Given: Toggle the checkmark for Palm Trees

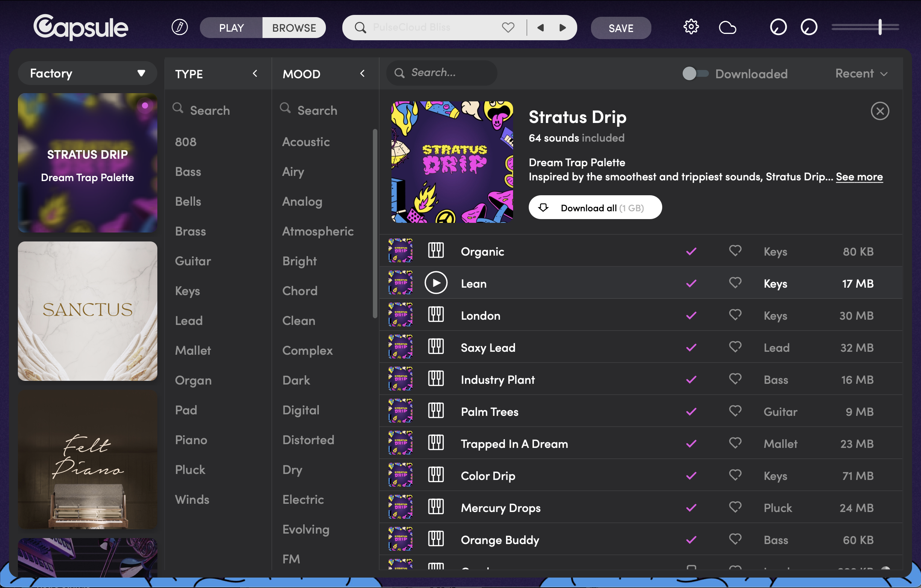Looking at the screenshot, I should pyautogui.click(x=691, y=411).
